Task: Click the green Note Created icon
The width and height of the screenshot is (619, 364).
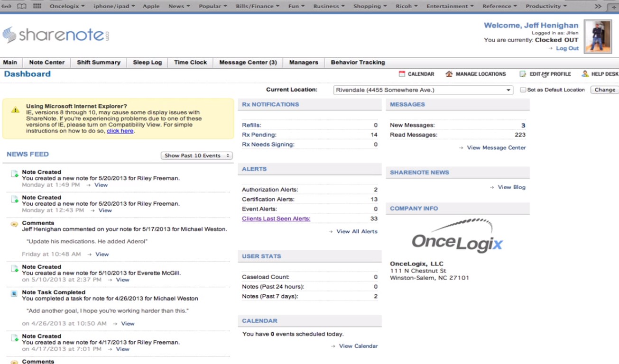Action: click(13, 174)
